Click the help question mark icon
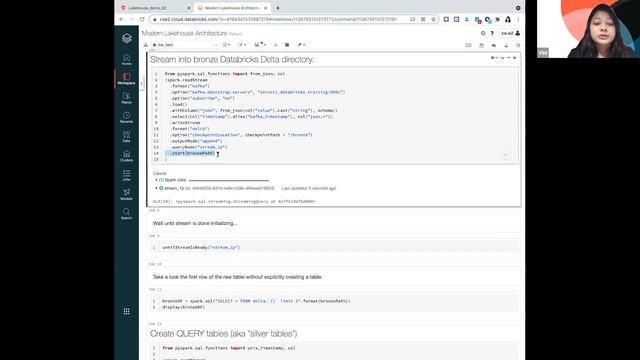Image resolution: width=640 pixels, height=360 pixels. pos(492,33)
